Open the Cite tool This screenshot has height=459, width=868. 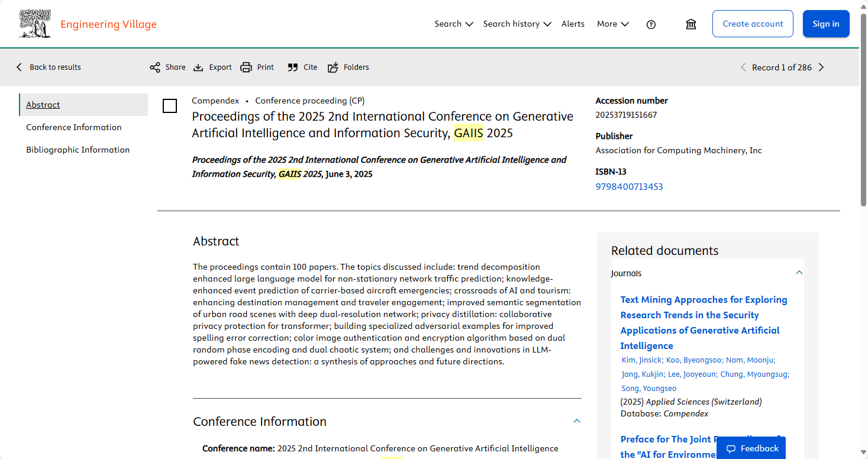point(302,67)
